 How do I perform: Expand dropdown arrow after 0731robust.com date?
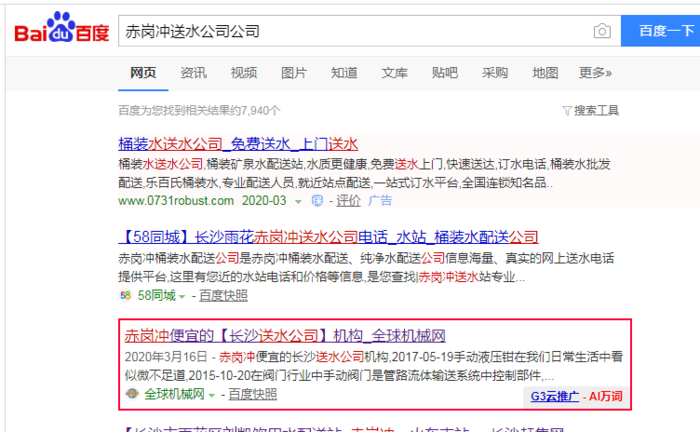pyautogui.click(x=298, y=202)
